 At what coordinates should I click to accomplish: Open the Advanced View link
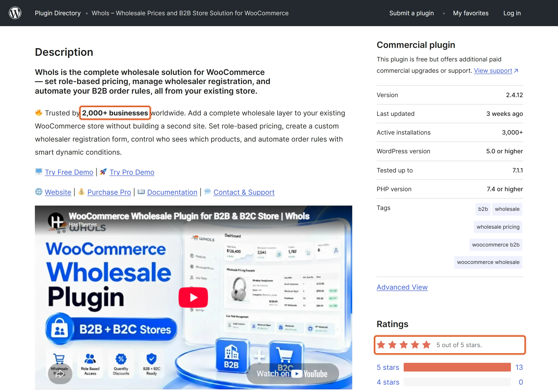click(x=402, y=287)
